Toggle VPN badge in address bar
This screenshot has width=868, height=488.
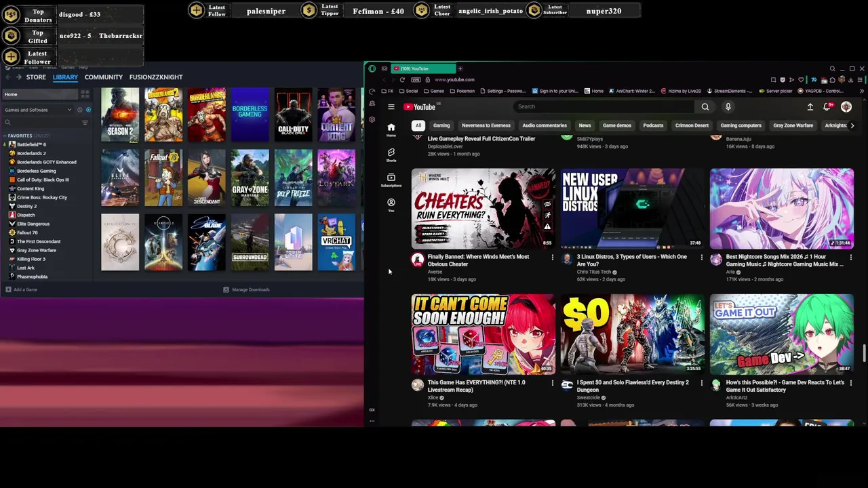point(416,80)
